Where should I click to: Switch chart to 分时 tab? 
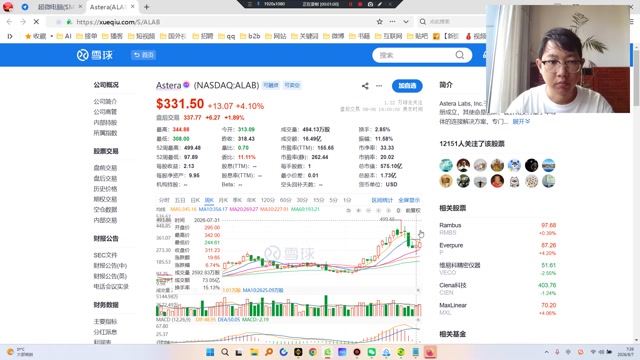(164, 200)
